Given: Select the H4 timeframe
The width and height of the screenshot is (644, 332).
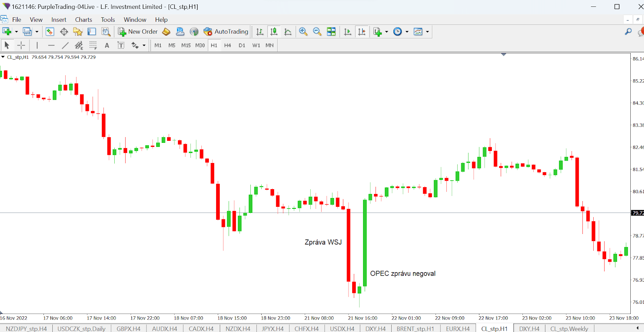Looking at the screenshot, I should [x=227, y=45].
